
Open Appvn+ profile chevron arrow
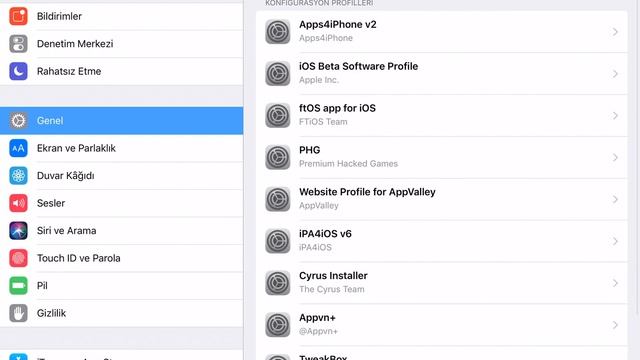coord(615,325)
